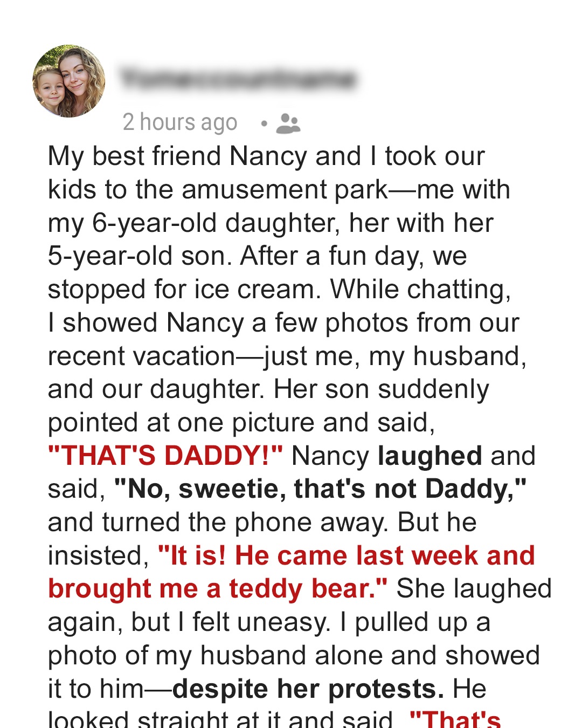Click the bold "No, sweetie, that's not Daddy" quote
The width and height of the screenshot is (582, 728).
pos(320,489)
